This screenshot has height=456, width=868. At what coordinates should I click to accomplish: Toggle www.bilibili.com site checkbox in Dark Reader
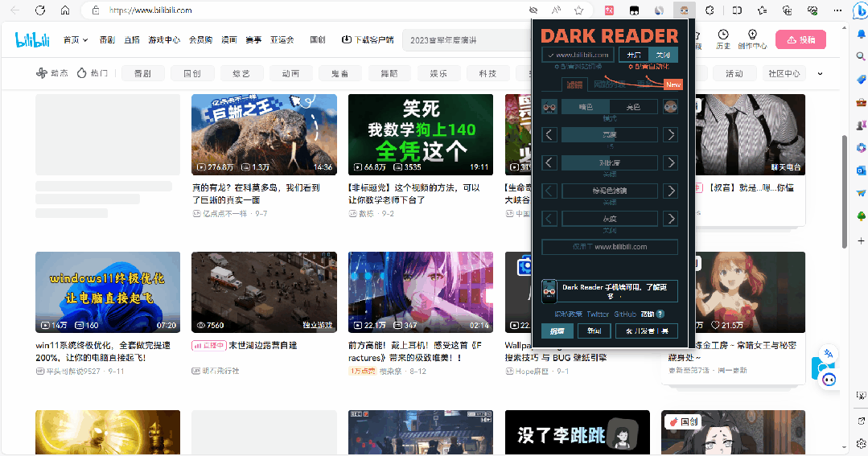click(578, 55)
